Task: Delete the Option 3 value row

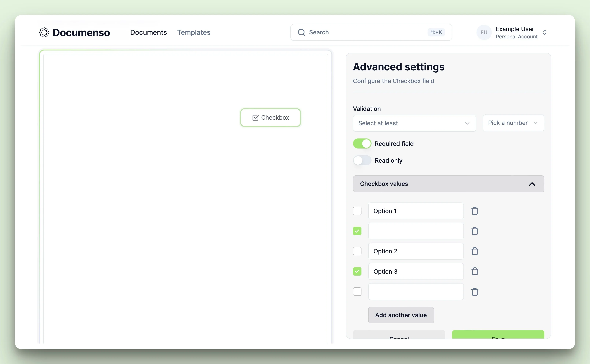Action: point(475,271)
